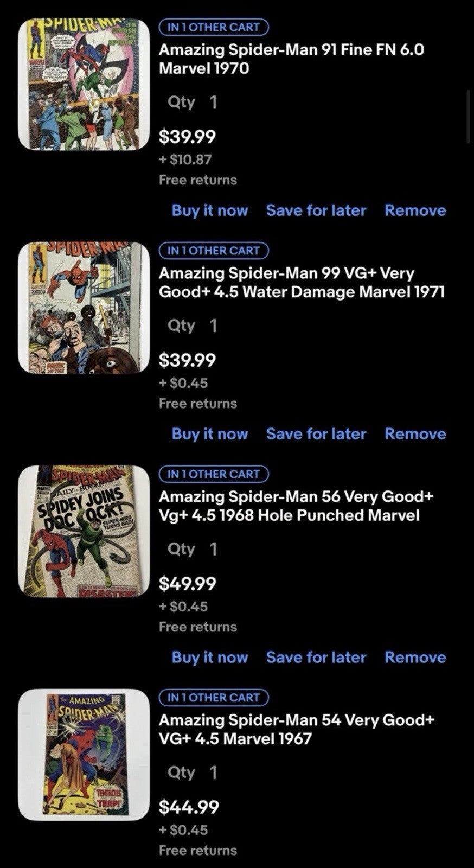Open the Amazing Spider-Man 54 cover thumbnail
Viewport: 474px width, 868px height.
point(84,755)
